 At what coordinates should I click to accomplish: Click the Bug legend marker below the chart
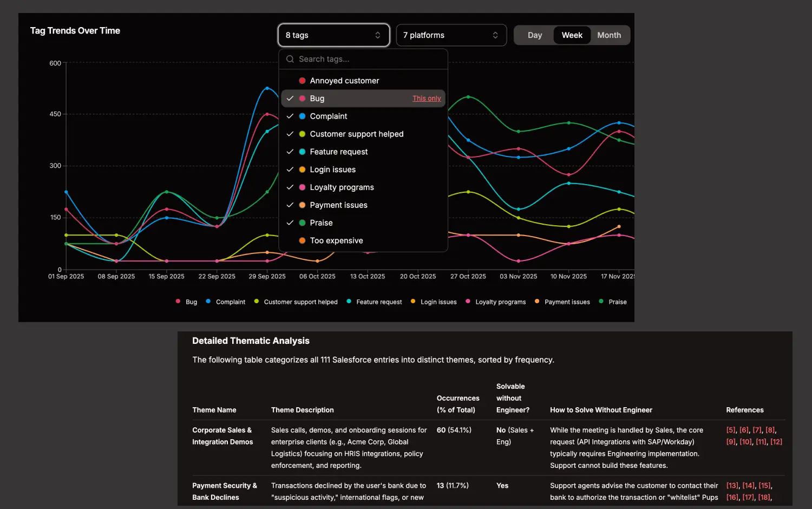point(178,301)
